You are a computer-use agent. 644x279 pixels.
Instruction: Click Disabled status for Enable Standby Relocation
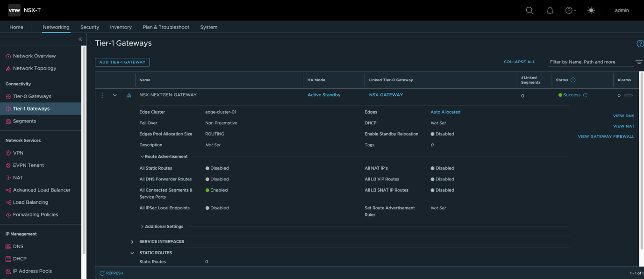tap(442, 134)
